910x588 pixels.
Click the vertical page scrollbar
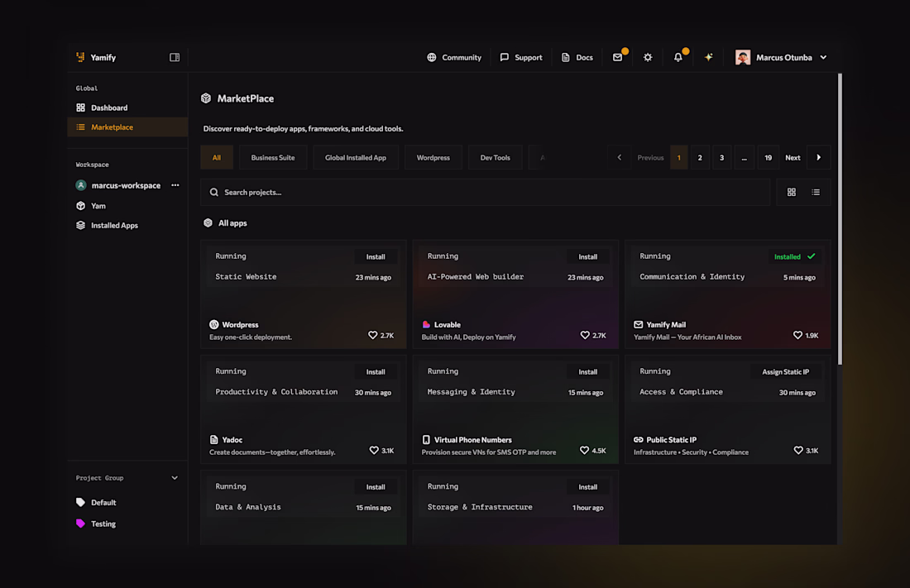(x=840, y=219)
